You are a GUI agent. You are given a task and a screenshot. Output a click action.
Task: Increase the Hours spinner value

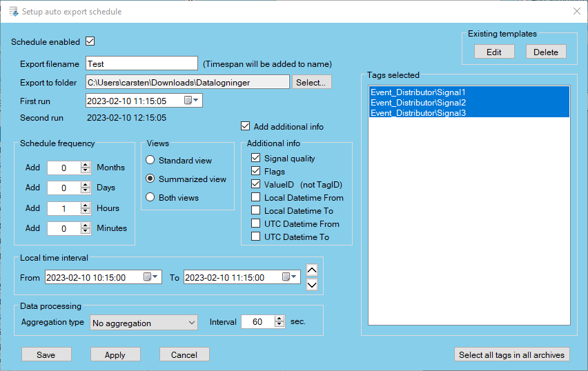(x=86, y=205)
